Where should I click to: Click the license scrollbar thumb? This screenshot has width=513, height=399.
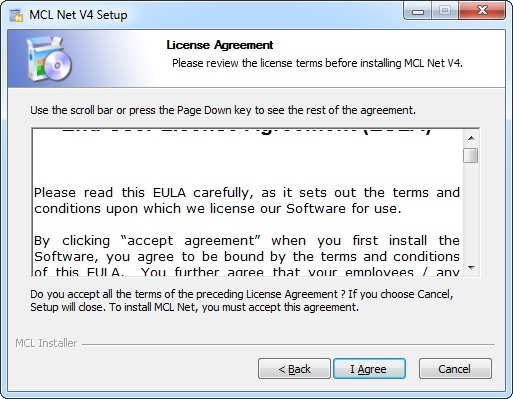point(471,155)
